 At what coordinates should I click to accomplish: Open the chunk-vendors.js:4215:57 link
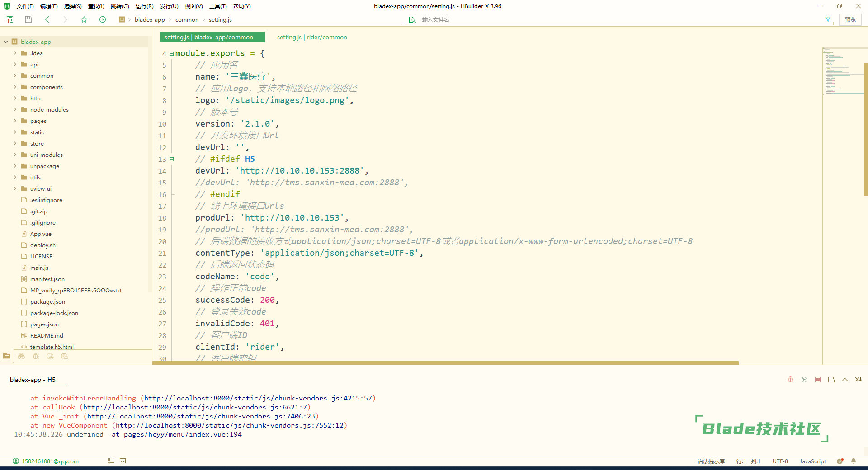[258, 398]
